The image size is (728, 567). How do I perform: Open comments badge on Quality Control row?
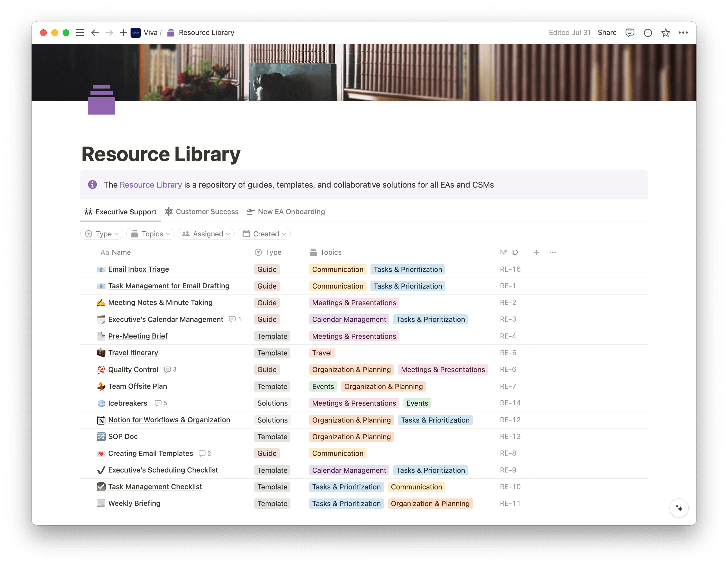click(x=170, y=370)
